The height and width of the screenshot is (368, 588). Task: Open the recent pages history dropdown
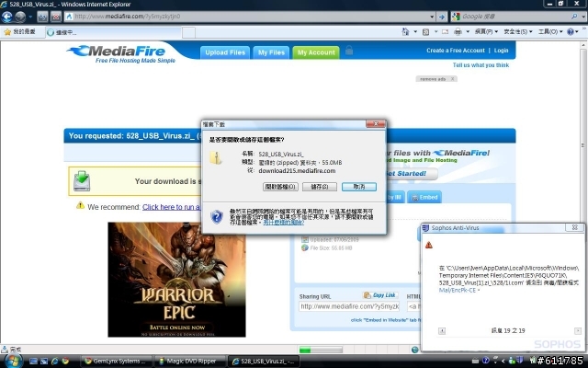coord(30,17)
